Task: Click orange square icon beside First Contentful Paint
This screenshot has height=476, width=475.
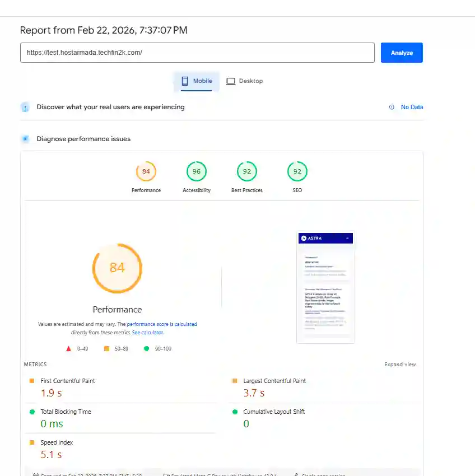Action: (32, 381)
